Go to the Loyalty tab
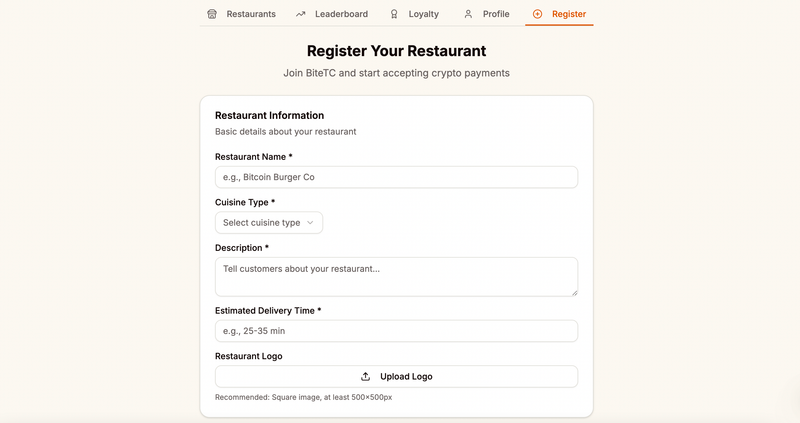The width and height of the screenshot is (800, 423). pyautogui.click(x=423, y=14)
